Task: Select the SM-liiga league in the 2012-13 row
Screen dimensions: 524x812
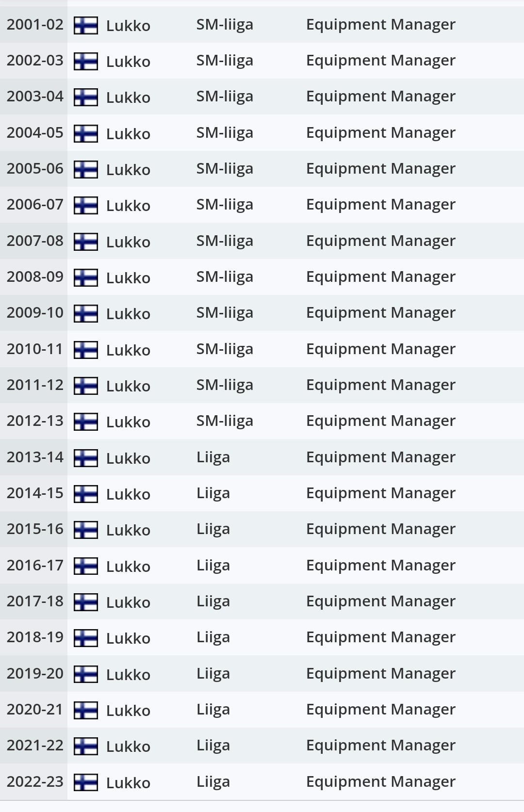Action: (225, 421)
